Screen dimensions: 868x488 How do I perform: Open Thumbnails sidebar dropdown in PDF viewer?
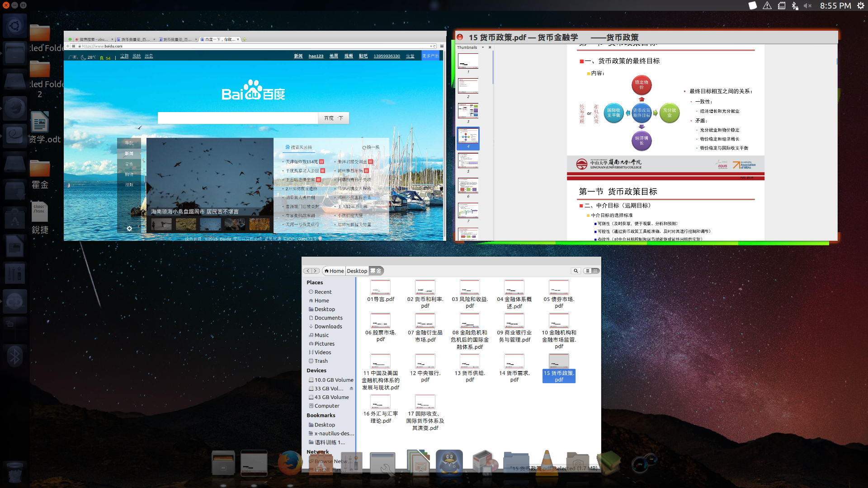pyautogui.click(x=483, y=47)
